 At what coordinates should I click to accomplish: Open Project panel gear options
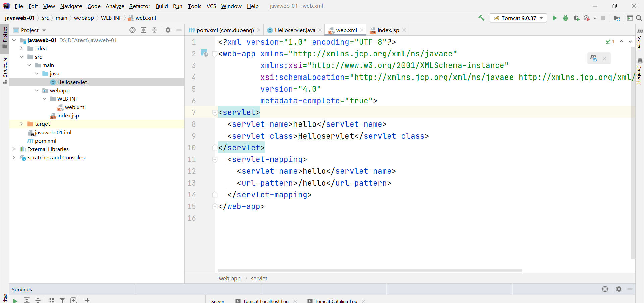168,30
